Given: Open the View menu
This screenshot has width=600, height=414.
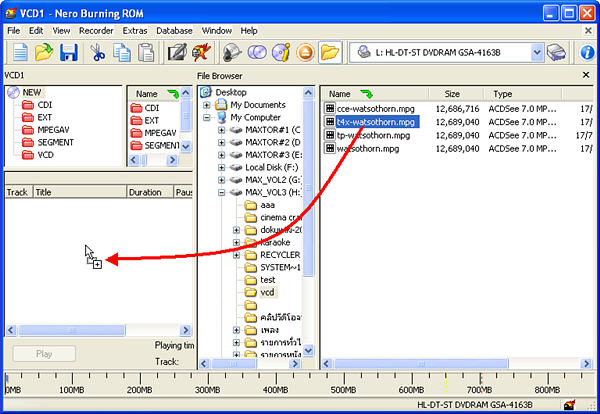Looking at the screenshot, I should click(61, 31).
